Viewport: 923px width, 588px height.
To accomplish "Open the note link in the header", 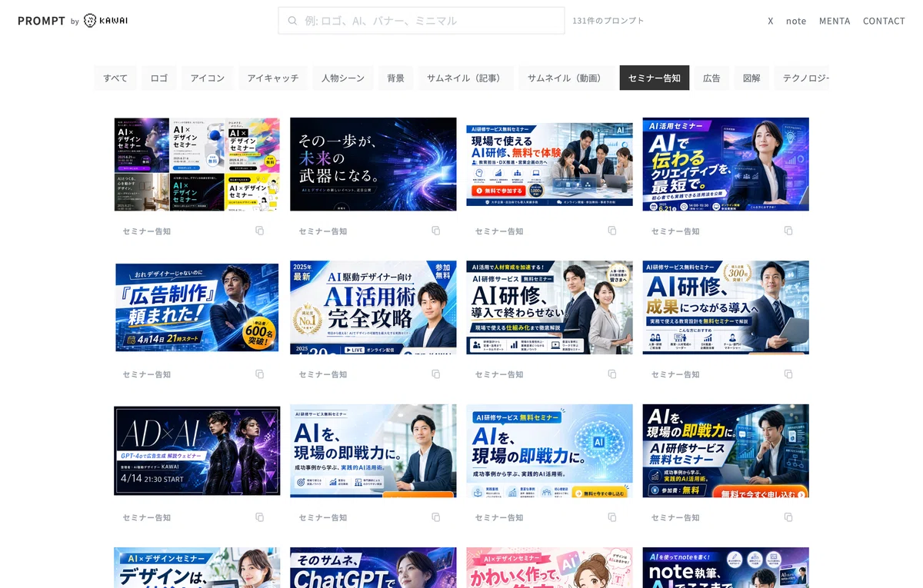I will tap(796, 21).
